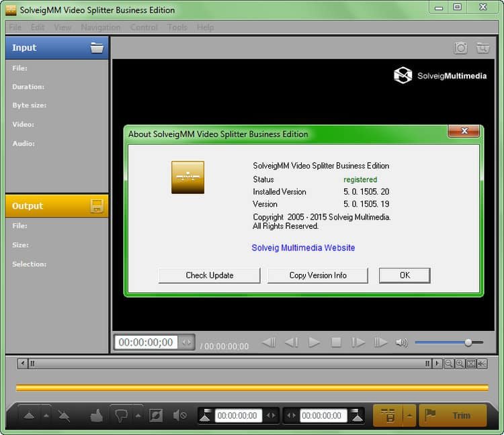
Task: Maximize the main application window
Action: pos(457,7)
